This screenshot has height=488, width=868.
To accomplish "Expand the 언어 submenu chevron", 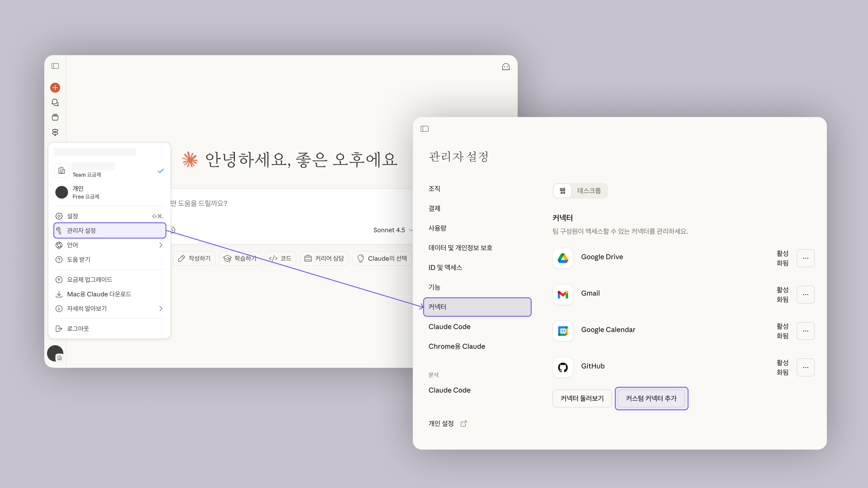I will (161, 245).
